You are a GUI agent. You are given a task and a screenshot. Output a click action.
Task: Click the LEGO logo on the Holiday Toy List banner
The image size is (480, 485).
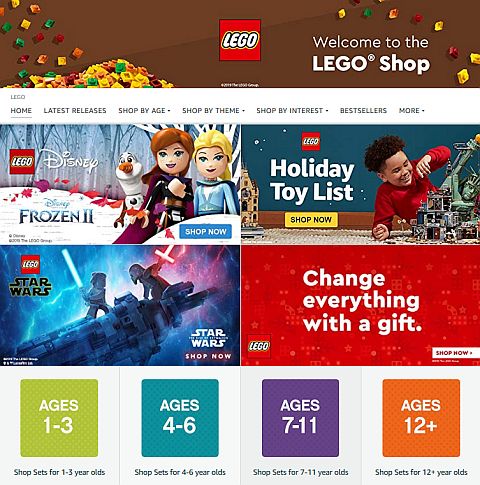[311, 141]
